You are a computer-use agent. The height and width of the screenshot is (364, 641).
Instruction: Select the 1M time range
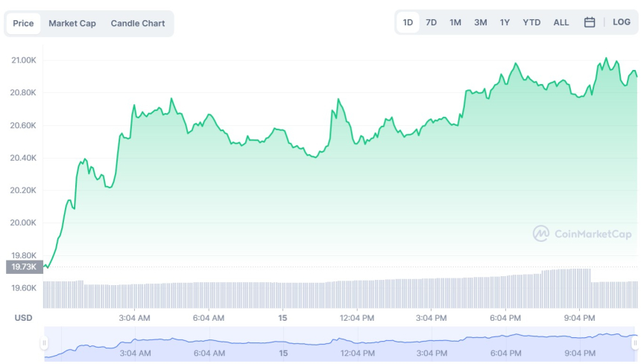(x=455, y=22)
